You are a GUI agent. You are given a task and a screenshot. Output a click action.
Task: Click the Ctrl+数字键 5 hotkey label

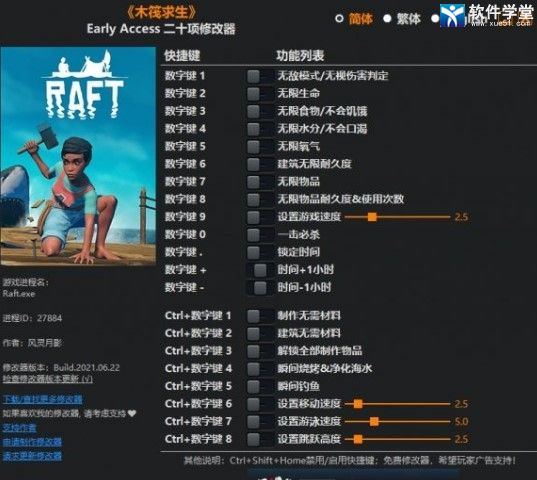coord(198,387)
